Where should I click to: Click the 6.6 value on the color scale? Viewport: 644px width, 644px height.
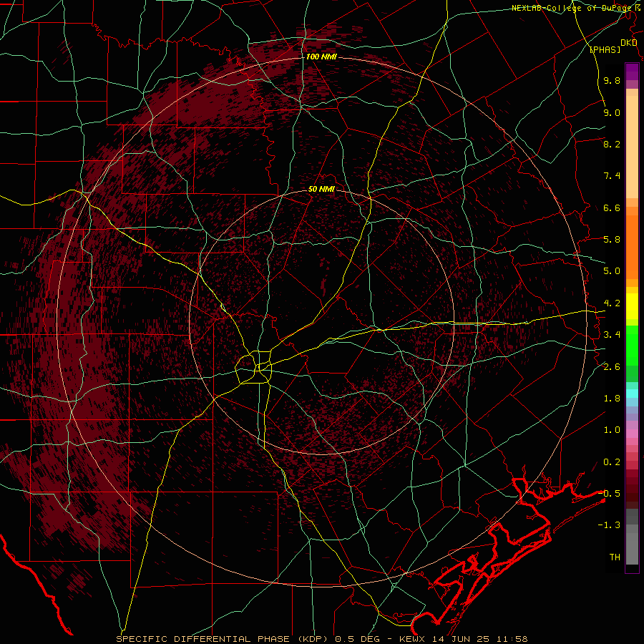(612, 208)
